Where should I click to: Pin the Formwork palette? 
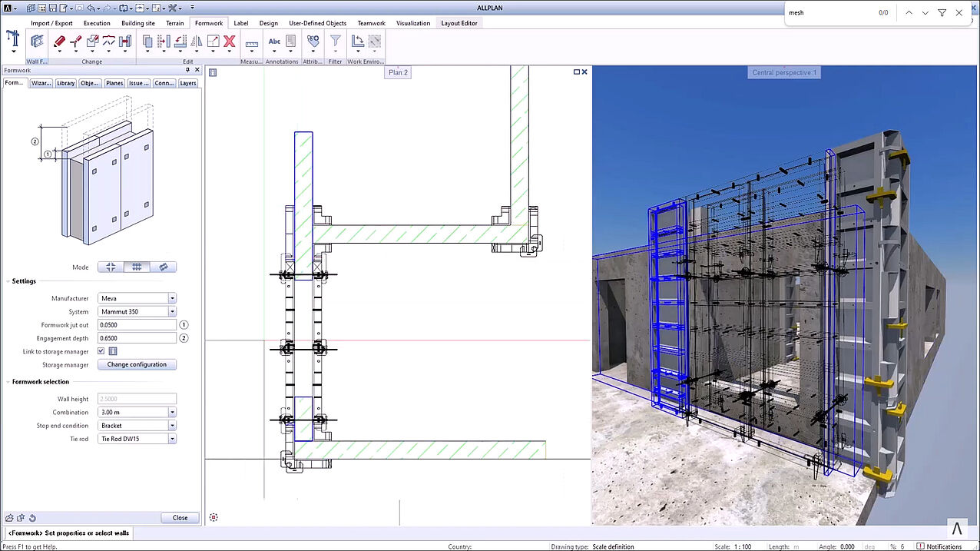pos(187,70)
